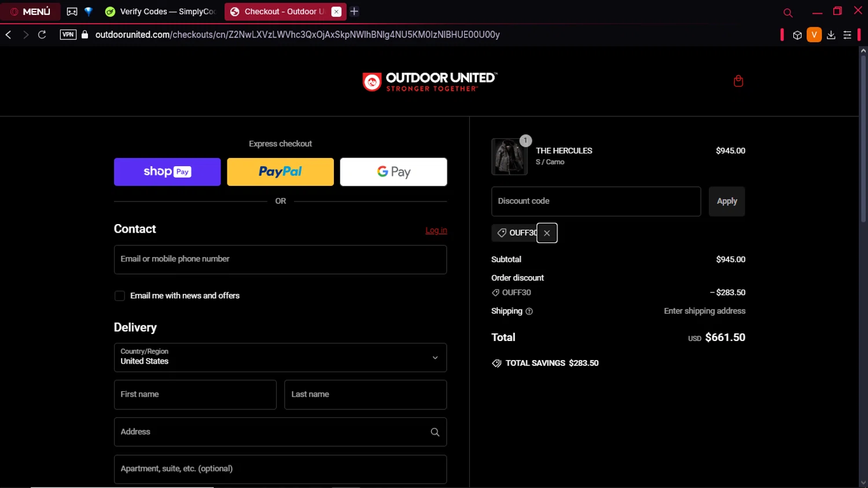Click the OUFF30 tag icon in the chip
Screen dimensions: 868x488
pos(502,233)
